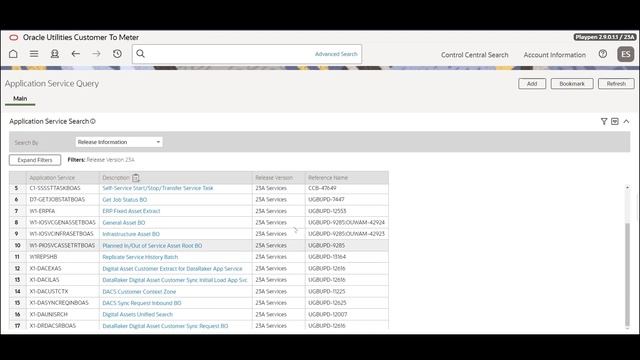Click the Refresh button
This screenshot has width=640, height=360.
coord(616,84)
